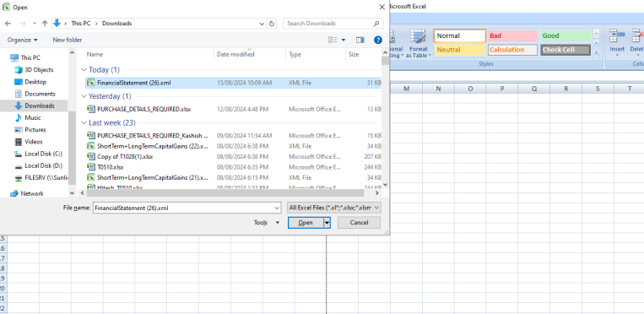Apply the Neutral cell style in Excel
644x314 pixels.
point(460,50)
